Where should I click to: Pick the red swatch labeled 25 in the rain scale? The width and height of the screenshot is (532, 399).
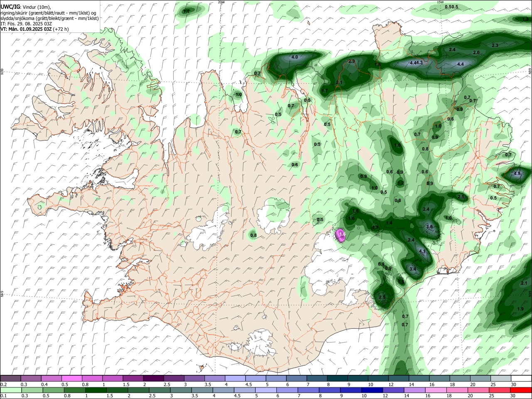[x=499, y=390]
